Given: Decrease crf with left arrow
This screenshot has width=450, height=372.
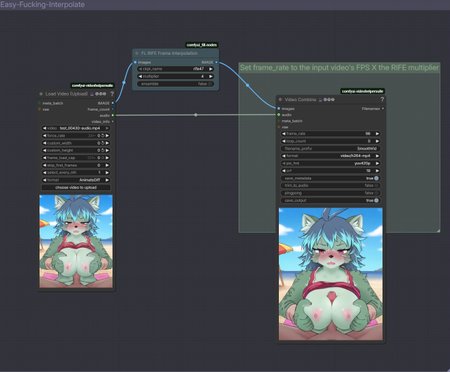Looking at the screenshot, I should (x=284, y=171).
